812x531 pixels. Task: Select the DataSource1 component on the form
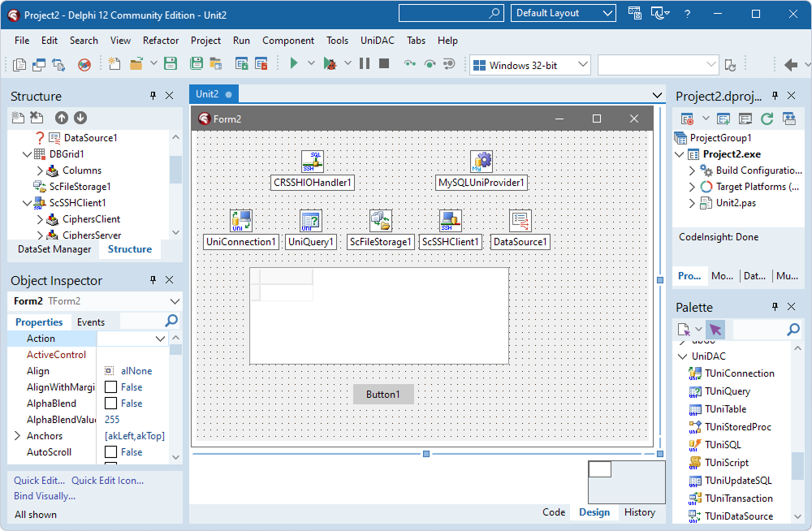click(520, 221)
